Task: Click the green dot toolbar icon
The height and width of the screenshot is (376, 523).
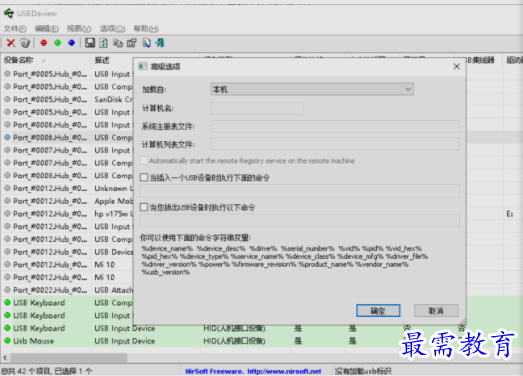Action: [58, 43]
